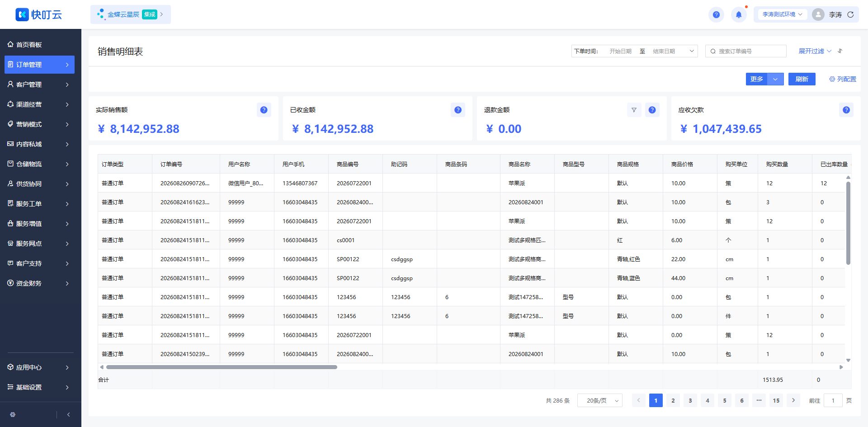Click the 订单编号 column header
The height and width of the screenshot is (427, 868).
tap(186, 164)
